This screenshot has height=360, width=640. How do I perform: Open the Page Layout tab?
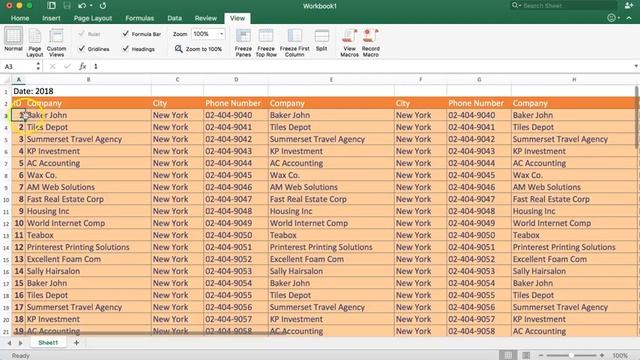93,18
